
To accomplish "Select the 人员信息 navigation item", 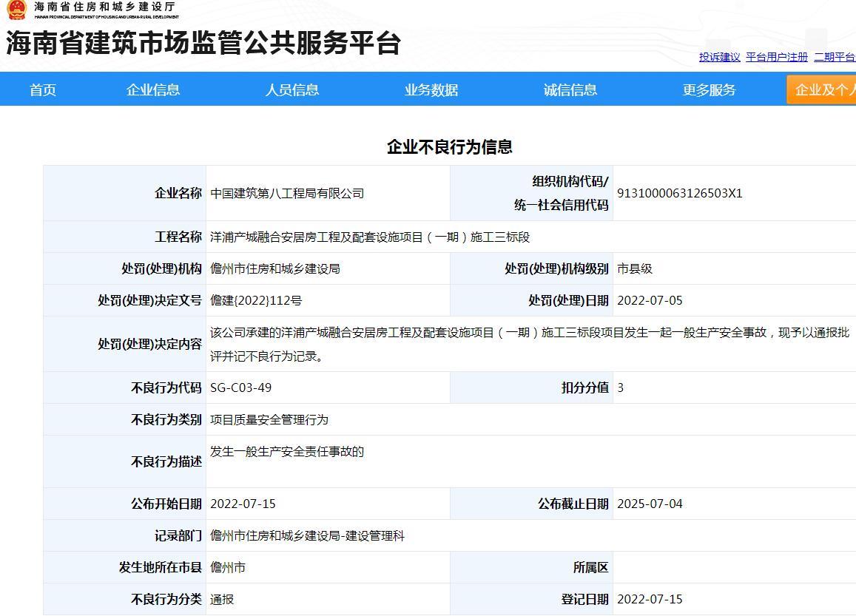I will [x=292, y=90].
